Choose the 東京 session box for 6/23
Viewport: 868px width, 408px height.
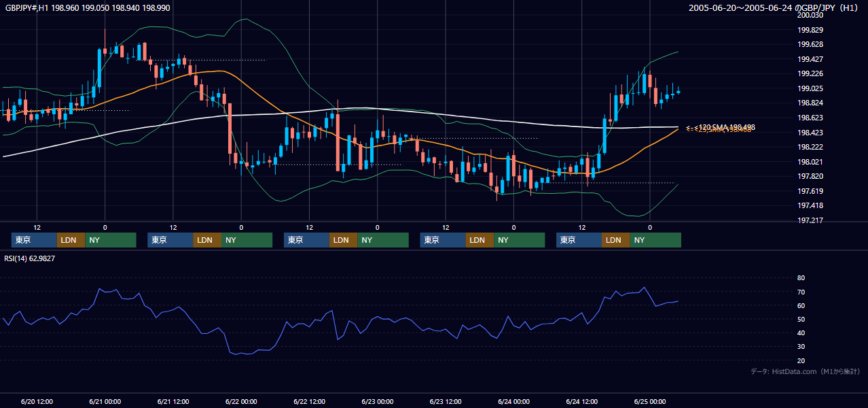pos(443,240)
